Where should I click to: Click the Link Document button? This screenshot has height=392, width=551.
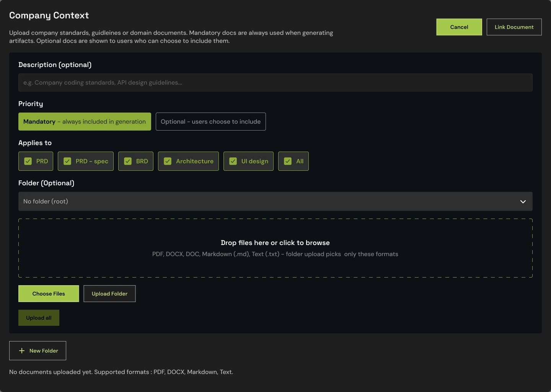514,27
